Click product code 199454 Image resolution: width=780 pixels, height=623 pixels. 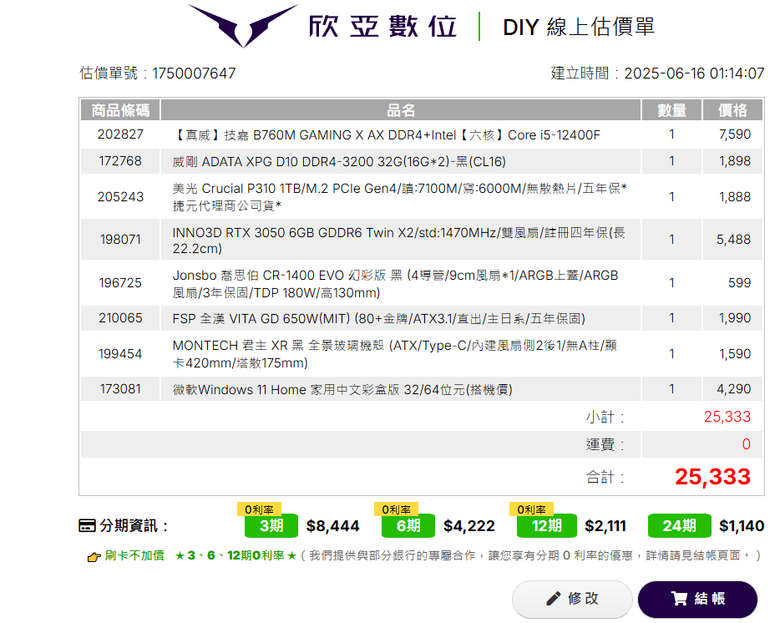[x=120, y=354]
